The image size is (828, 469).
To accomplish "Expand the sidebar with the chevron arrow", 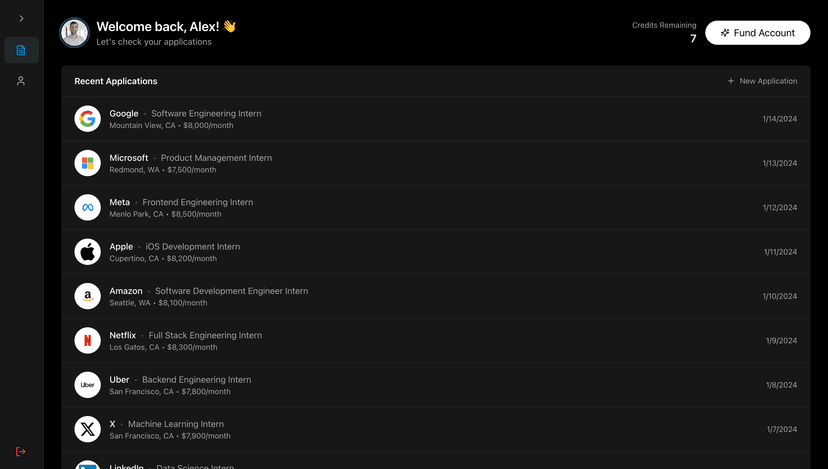I will (21, 18).
